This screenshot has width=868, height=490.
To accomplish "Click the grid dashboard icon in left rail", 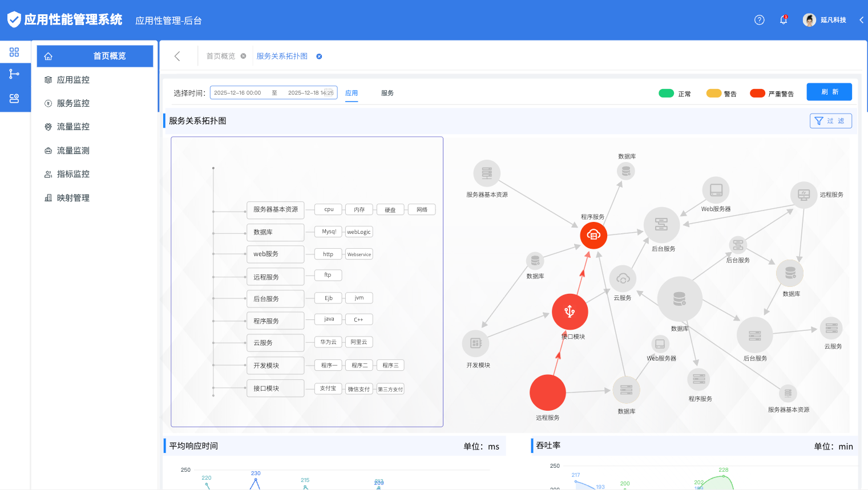I will (x=14, y=52).
